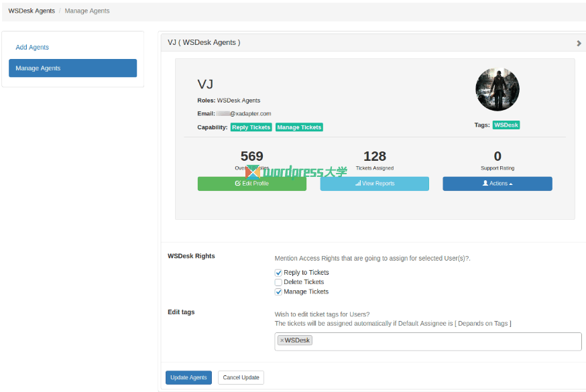
Task: Uncheck Reply to Tickets right
Action: tap(278, 273)
